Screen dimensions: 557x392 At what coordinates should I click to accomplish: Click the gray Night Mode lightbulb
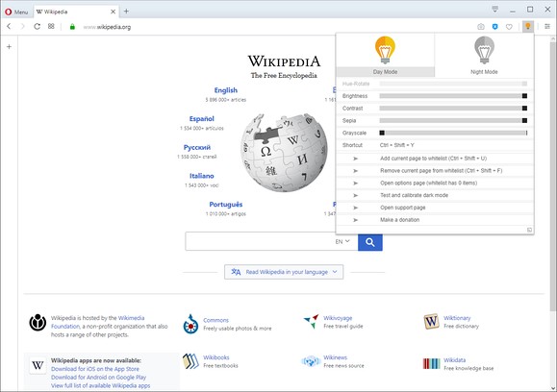click(484, 50)
